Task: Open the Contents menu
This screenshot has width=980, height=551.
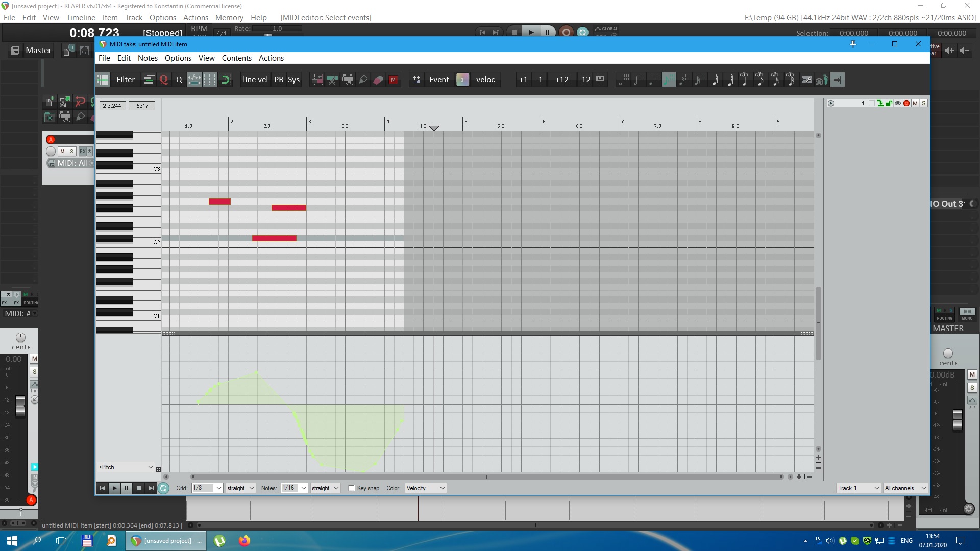Action: click(236, 58)
